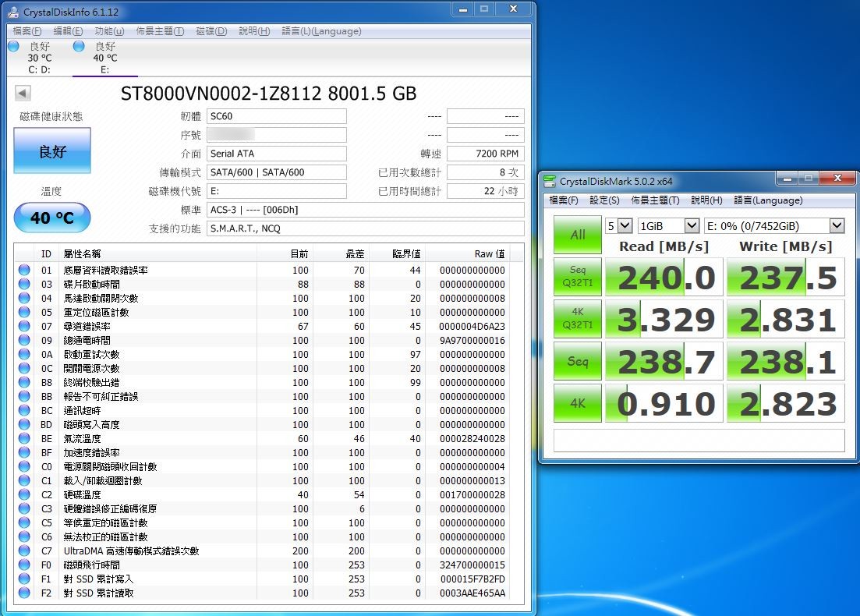This screenshot has width=860, height=616.
Task: Click the 40 °C temperature indicator
Action: (52, 218)
